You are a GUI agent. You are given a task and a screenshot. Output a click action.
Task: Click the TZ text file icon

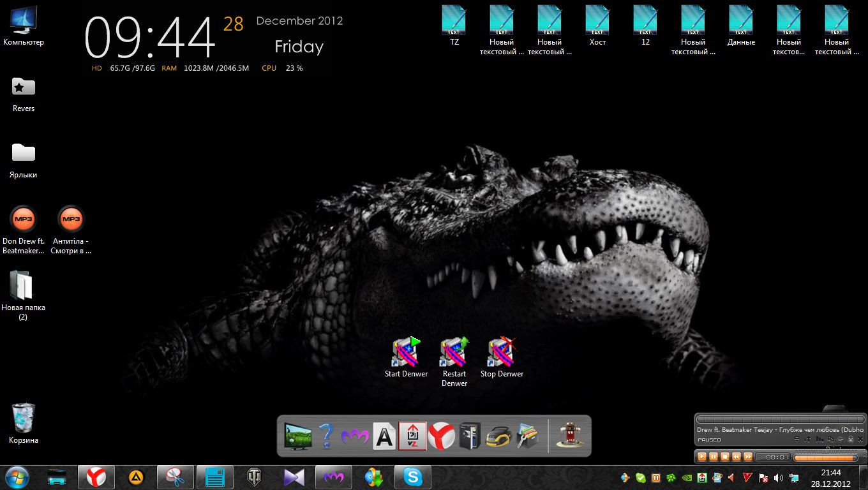click(454, 20)
